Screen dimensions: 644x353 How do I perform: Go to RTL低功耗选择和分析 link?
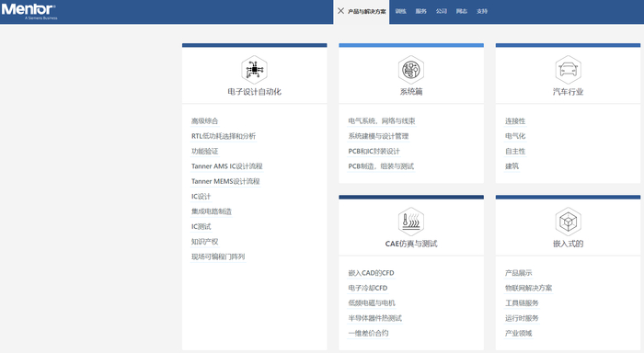tap(224, 136)
